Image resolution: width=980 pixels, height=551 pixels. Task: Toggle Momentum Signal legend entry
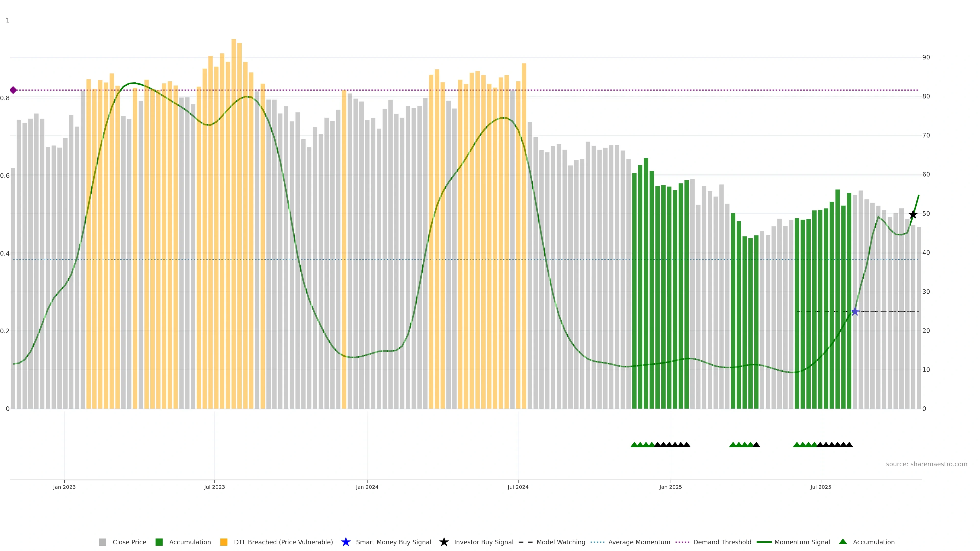(802, 542)
